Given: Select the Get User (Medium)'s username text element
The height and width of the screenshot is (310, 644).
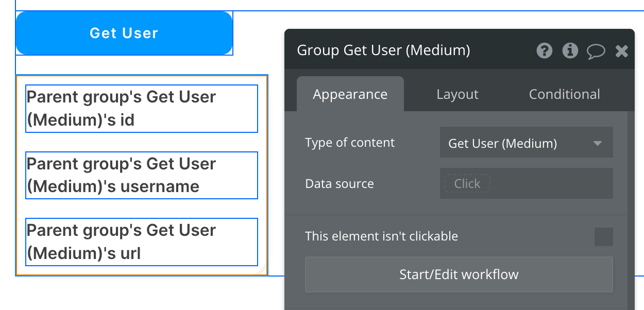Looking at the screenshot, I should (x=141, y=175).
